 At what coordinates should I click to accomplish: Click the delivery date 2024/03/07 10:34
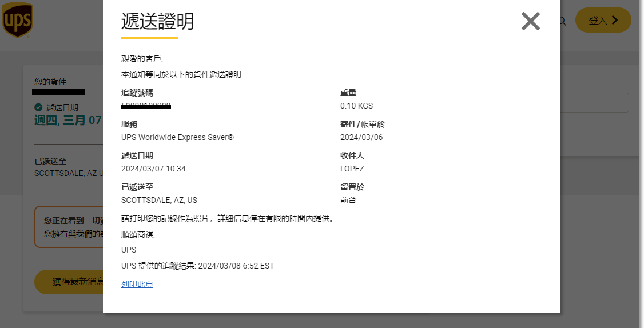[x=153, y=169]
